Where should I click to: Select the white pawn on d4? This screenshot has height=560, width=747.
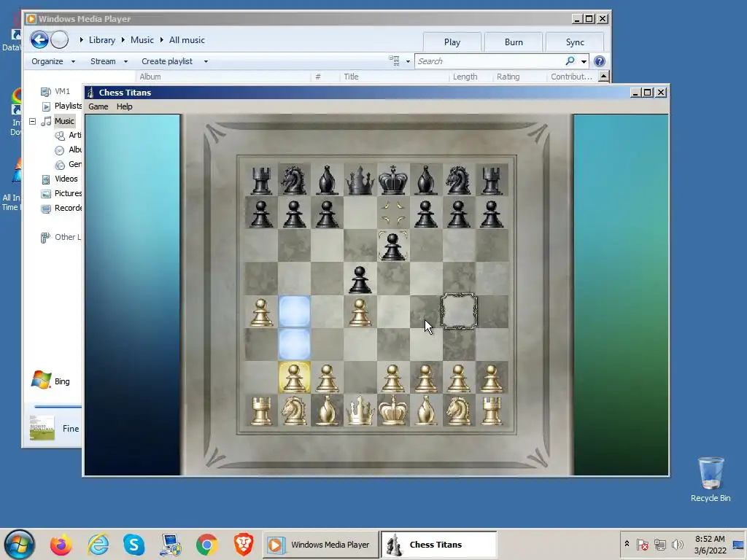point(360,312)
